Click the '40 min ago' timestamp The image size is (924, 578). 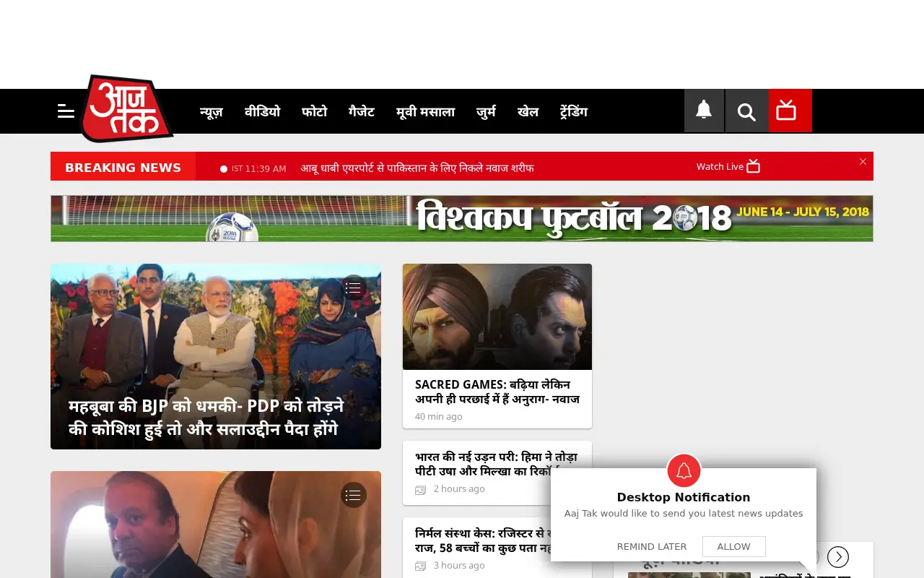click(438, 416)
